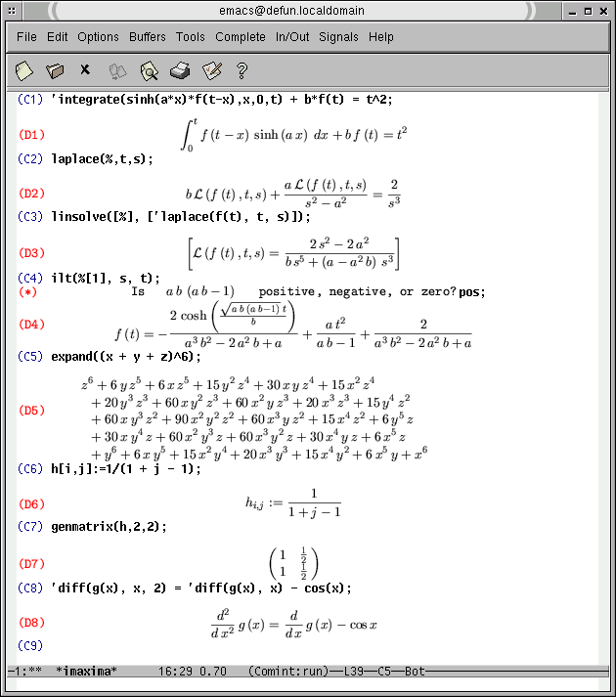Open the Edit menu

coord(58,37)
